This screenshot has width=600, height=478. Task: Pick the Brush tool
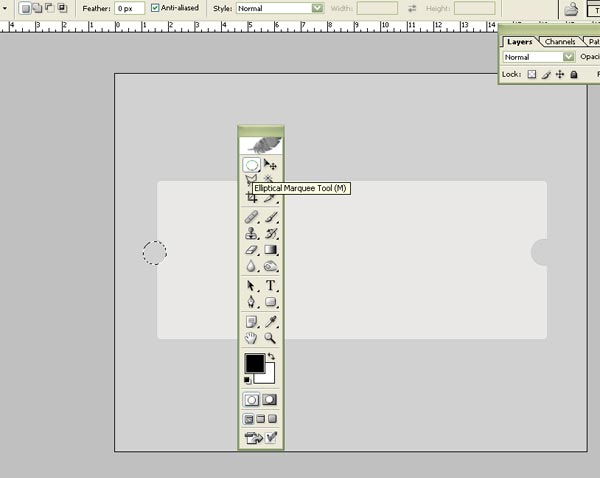(x=270, y=217)
